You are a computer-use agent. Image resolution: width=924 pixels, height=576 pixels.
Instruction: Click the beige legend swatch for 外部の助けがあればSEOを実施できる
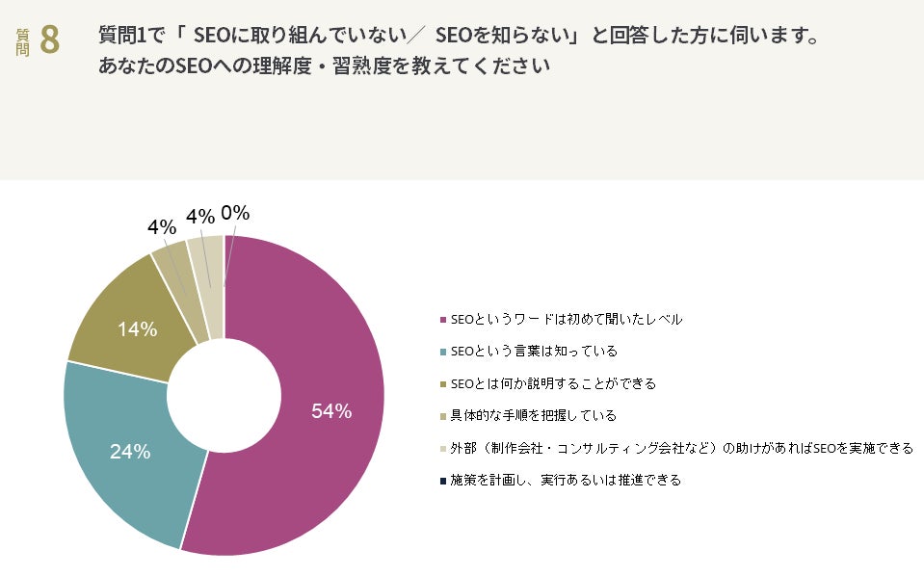click(442, 448)
